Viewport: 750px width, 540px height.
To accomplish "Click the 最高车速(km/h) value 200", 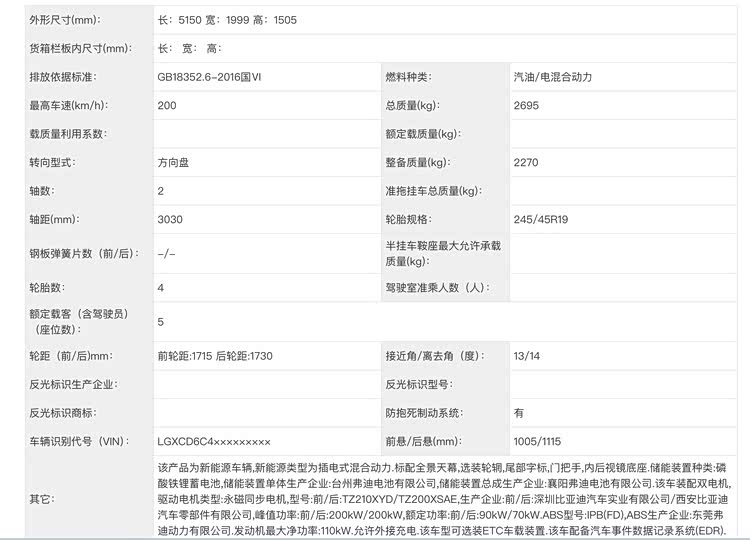I will (167, 105).
